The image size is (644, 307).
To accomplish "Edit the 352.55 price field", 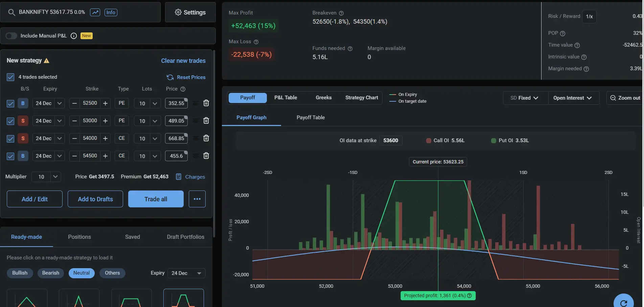I will (176, 103).
